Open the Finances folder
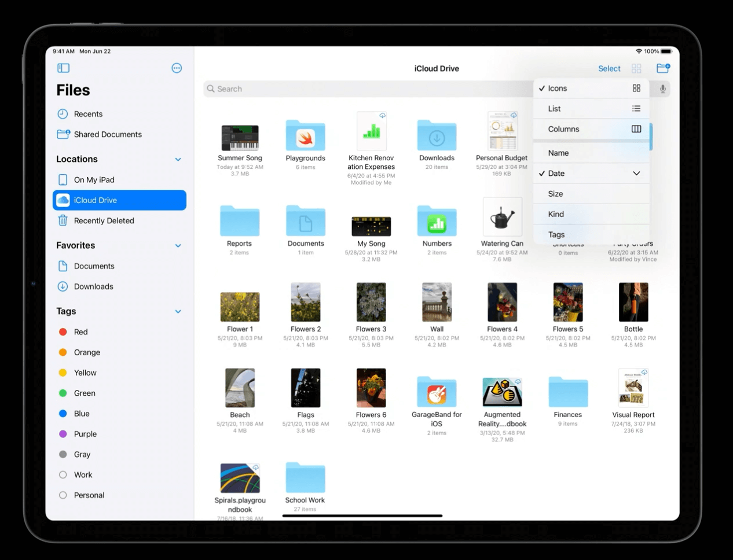This screenshot has height=560, width=733. click(x=568, y=392)
